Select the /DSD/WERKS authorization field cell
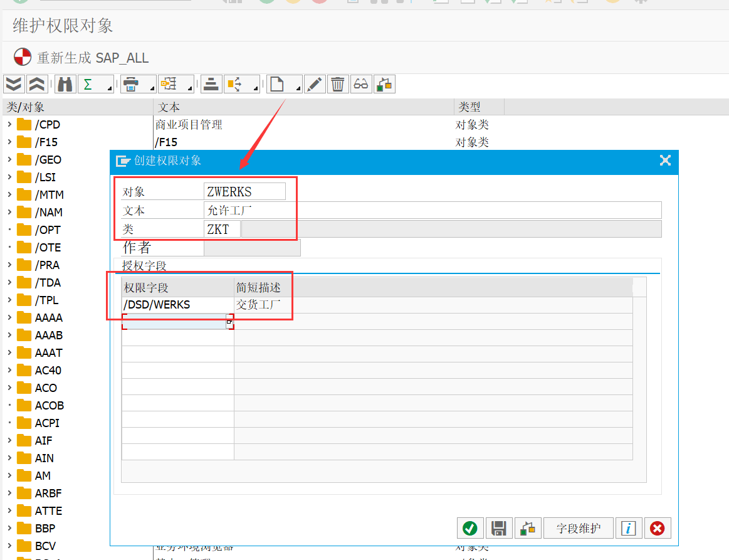 coord(177,305)
